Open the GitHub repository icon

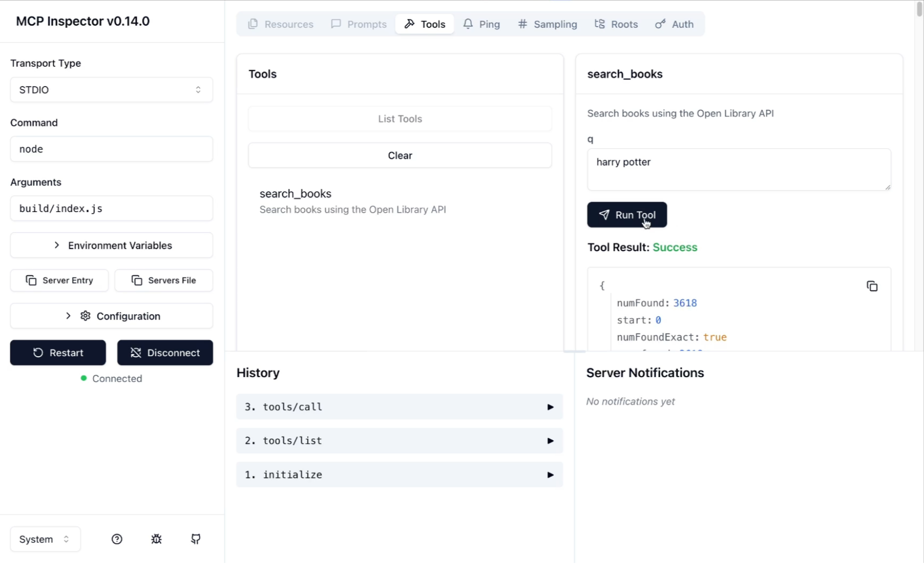click(x=196, y=539)
